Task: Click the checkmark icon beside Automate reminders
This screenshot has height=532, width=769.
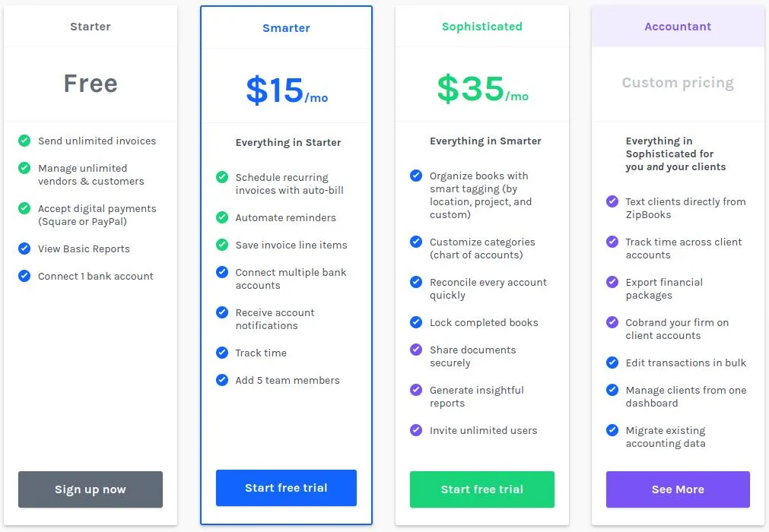Action: [222, 217]
